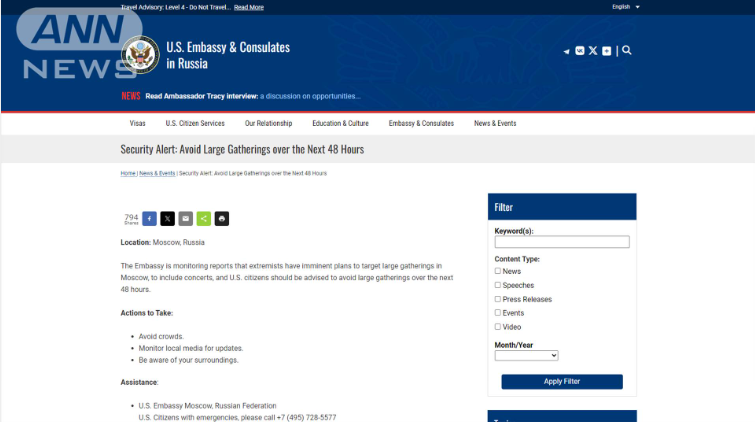Image resolution: width=755 pixels, height=422 pixels.
Task: Check the News content type box
Action: [498, 271]
